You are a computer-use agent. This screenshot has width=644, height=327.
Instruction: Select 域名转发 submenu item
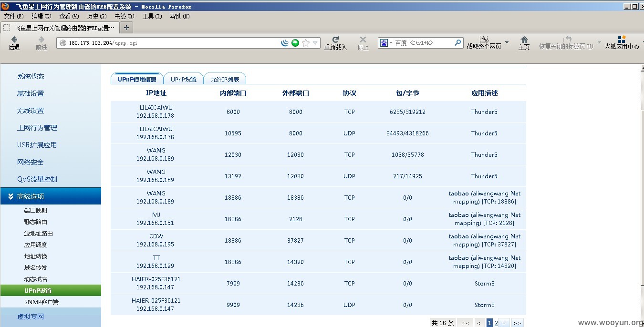[x=36, y=268]
